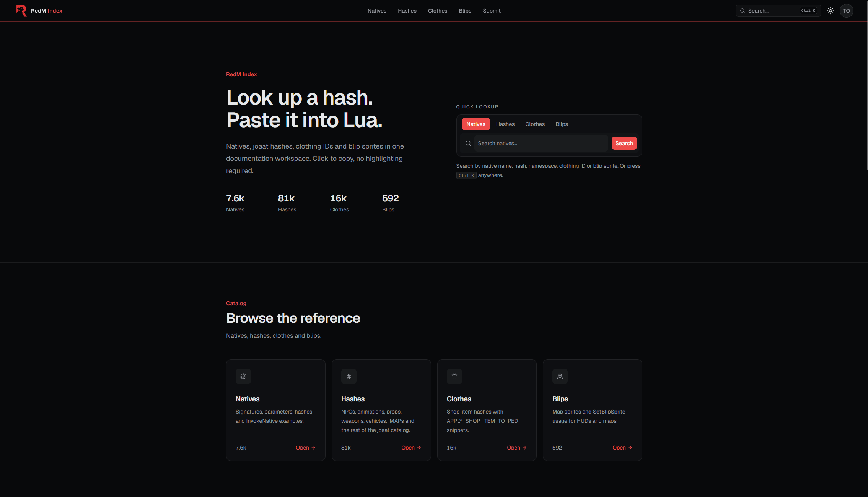Switch quick lookup to the Hashes tab
Image resolution: width=868 pixels, height=497 pixels.
tap(505, 124)
